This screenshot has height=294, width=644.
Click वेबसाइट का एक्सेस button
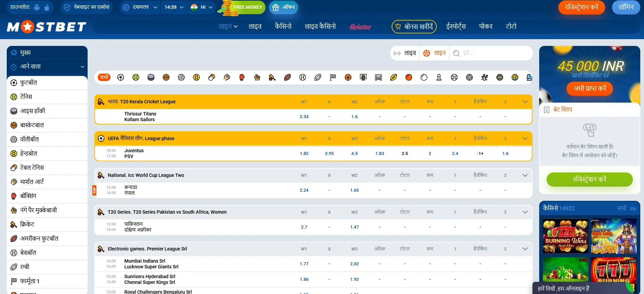87,7
